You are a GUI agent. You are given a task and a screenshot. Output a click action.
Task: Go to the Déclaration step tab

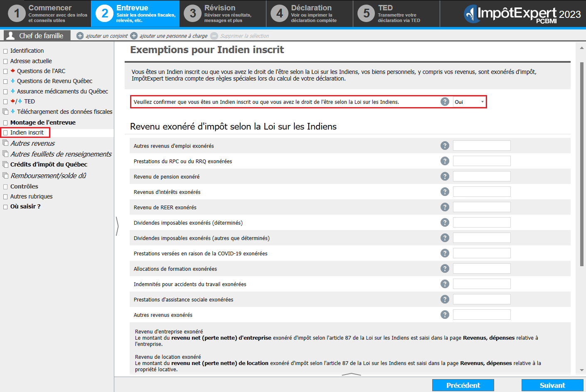point(310,14)
